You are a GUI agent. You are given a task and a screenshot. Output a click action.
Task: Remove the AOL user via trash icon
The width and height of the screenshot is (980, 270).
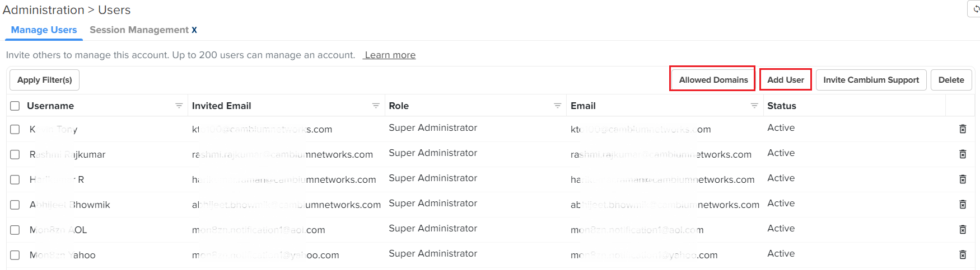click(963, 230)
